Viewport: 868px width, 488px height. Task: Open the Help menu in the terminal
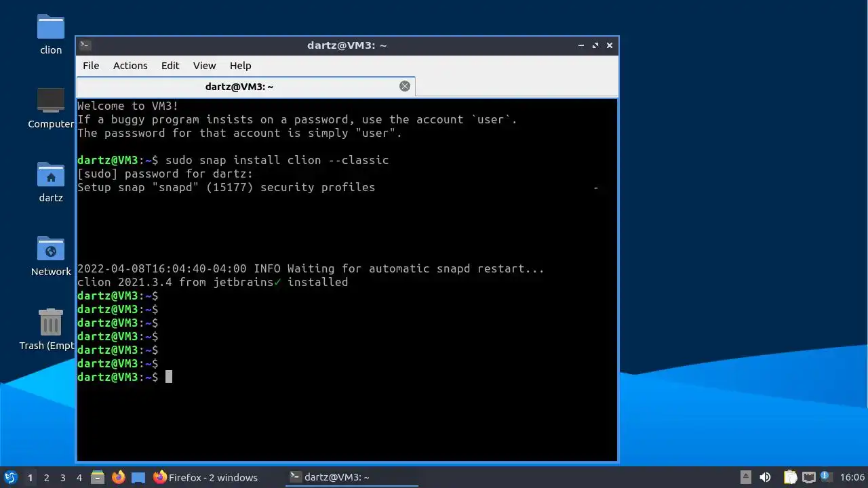coord(241,66)
